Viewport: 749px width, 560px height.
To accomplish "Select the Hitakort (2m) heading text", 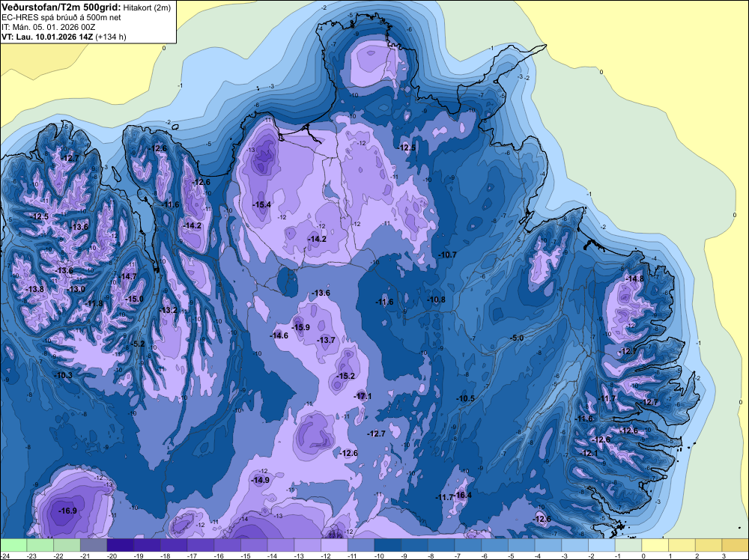I will pyautogui.click(x=147, y=7).
